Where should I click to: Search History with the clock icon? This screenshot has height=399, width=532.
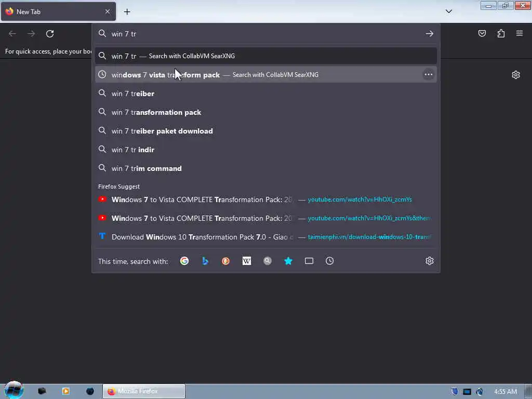tap(330, 261)
